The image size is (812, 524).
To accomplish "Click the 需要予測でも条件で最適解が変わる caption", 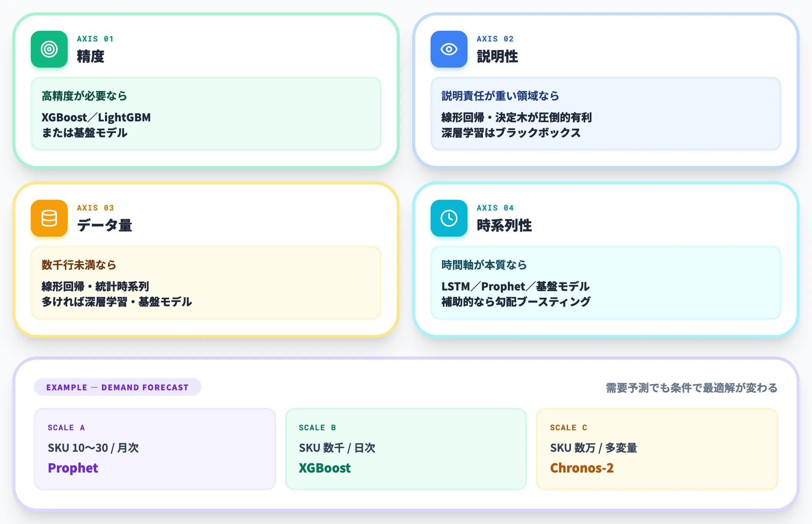I will click(692, 388).
